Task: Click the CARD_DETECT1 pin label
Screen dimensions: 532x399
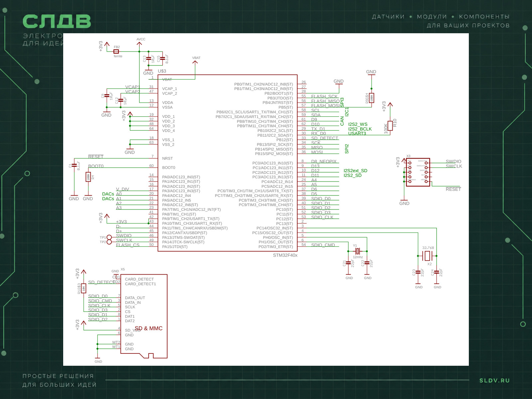Action: pos(140,284)
